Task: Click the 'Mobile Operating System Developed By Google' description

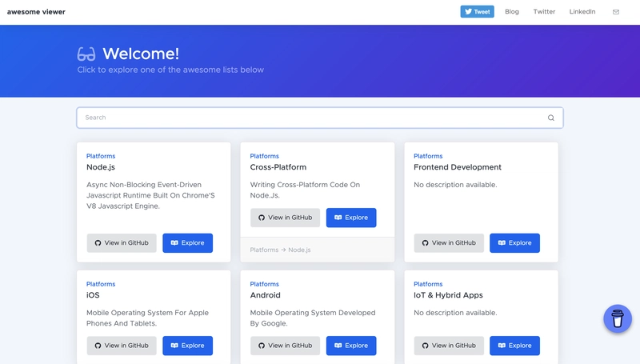Action: click(x=313, y=318)
